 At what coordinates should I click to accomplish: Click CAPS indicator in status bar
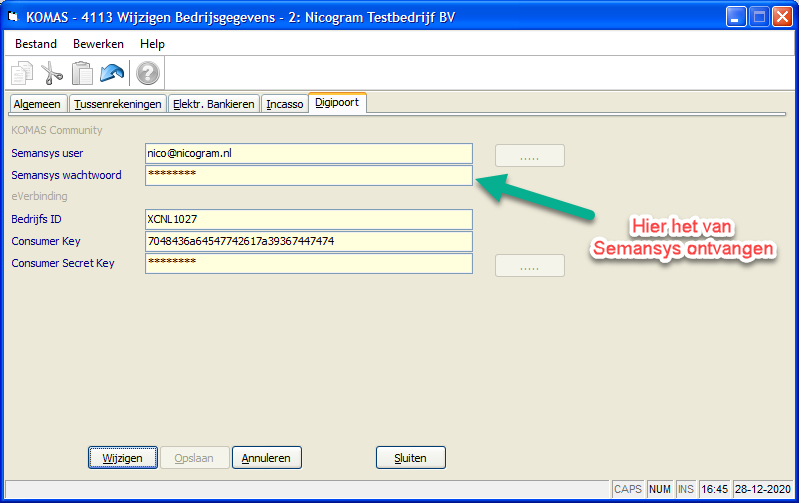(628, 489)
